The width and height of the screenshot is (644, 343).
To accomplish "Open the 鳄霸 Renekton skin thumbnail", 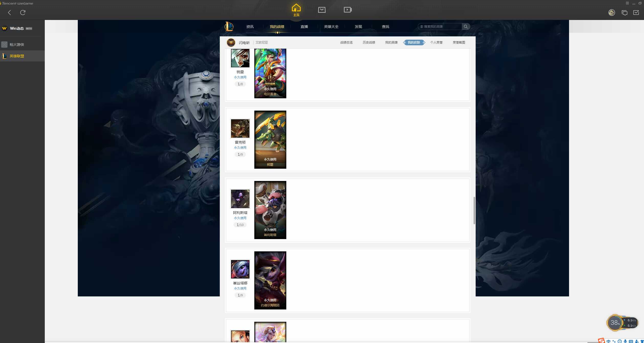I will (x=270, y=140).
